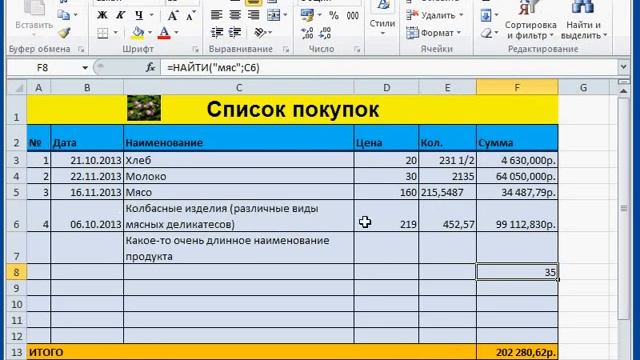Select row 8 header

pyautogui.click(x=16, y=272)
